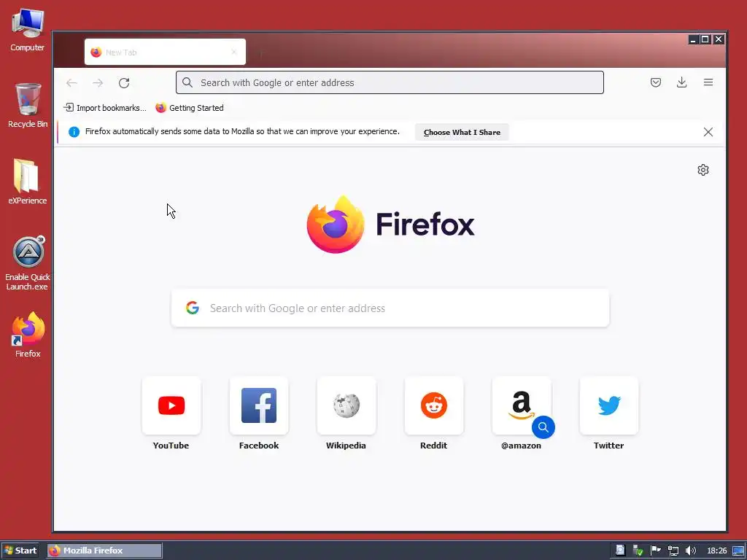The width and height of the screenshot is (747, 560).
Task: Select the Recycle Bin desktop icon
Action: pyautogui.click(x=28, y=106)
